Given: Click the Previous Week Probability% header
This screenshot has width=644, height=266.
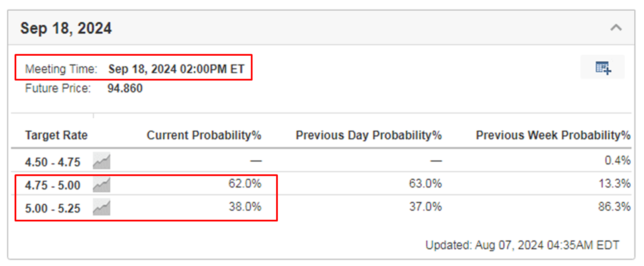Looking at the screenshot, I should tap(553, 135).
